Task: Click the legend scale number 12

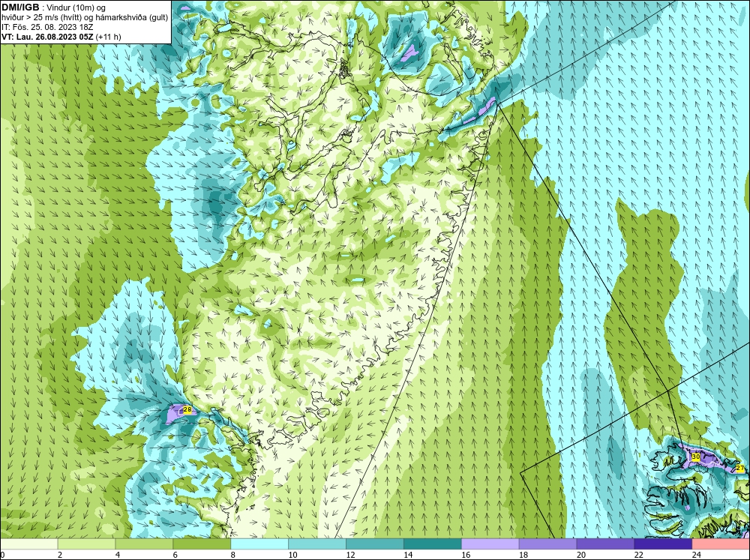Action: (x=350, y=555)
